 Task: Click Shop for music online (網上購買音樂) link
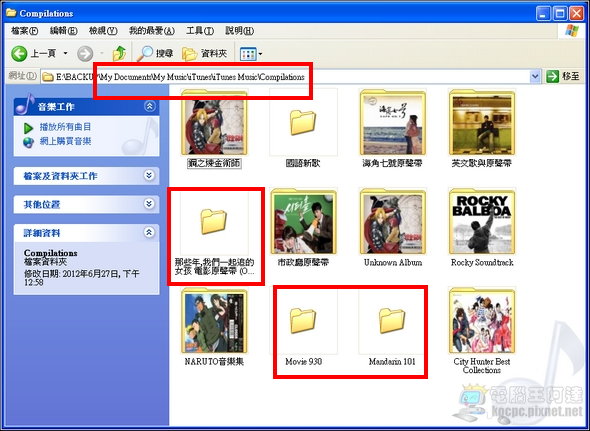[65, 142]
